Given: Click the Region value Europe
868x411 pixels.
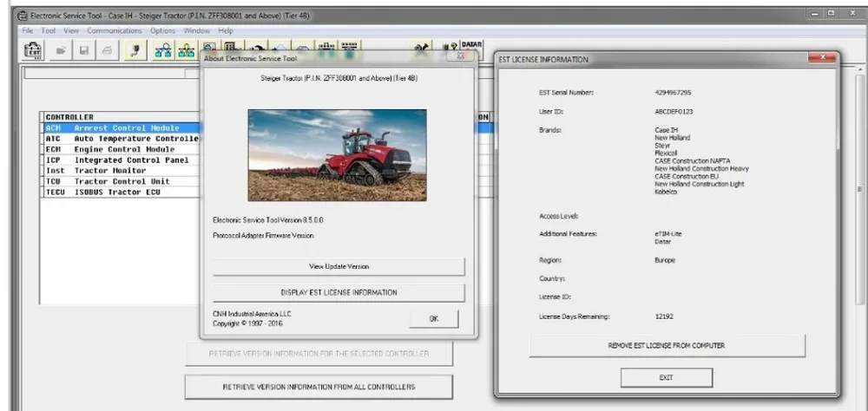Looking at the screenshot, I should point(665,260).
